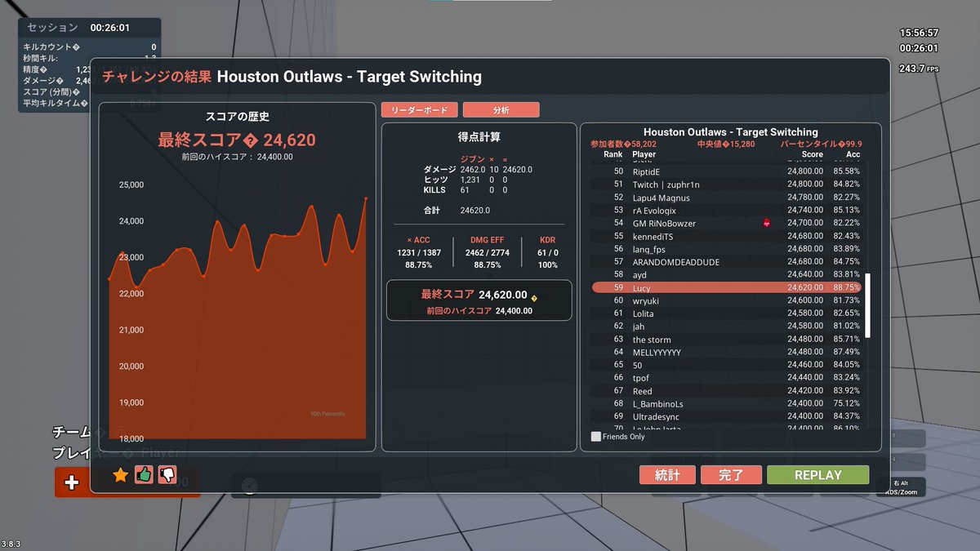This screenshot has height=551, width=980.
Task: Click the スコアの歴史 chart title
Action: [x=237, y=117]
